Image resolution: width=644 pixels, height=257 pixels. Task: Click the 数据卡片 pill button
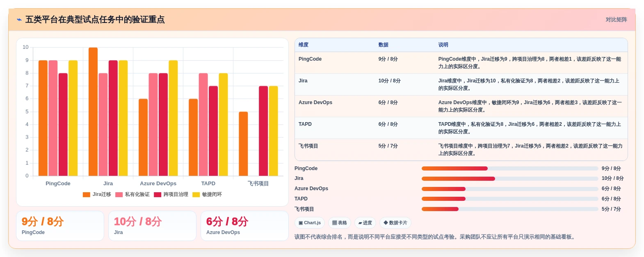pos(395,223)
